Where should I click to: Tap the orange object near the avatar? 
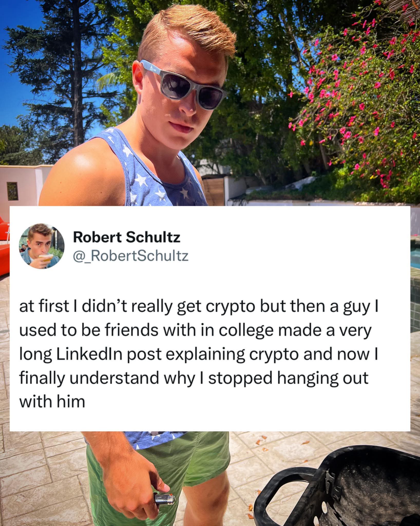[4, 247]
